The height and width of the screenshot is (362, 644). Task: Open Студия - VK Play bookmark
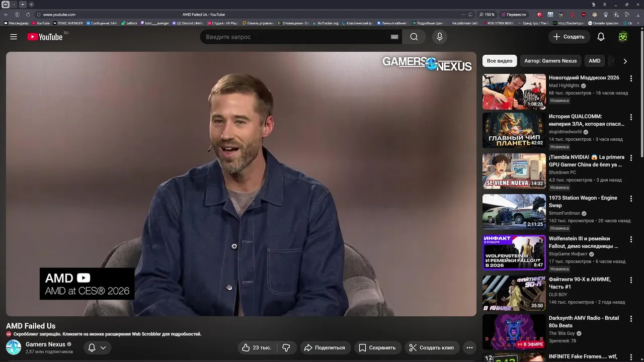(222, 23)
